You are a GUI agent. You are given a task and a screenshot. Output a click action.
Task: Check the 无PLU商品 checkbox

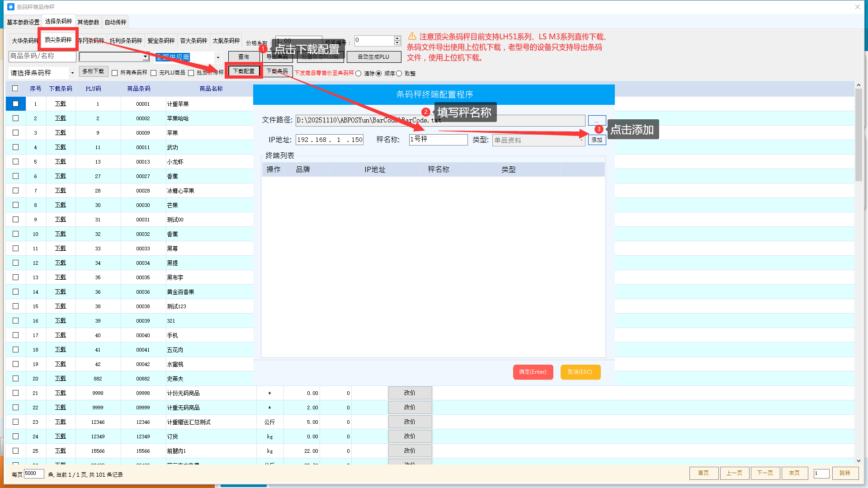coord(154,73)
